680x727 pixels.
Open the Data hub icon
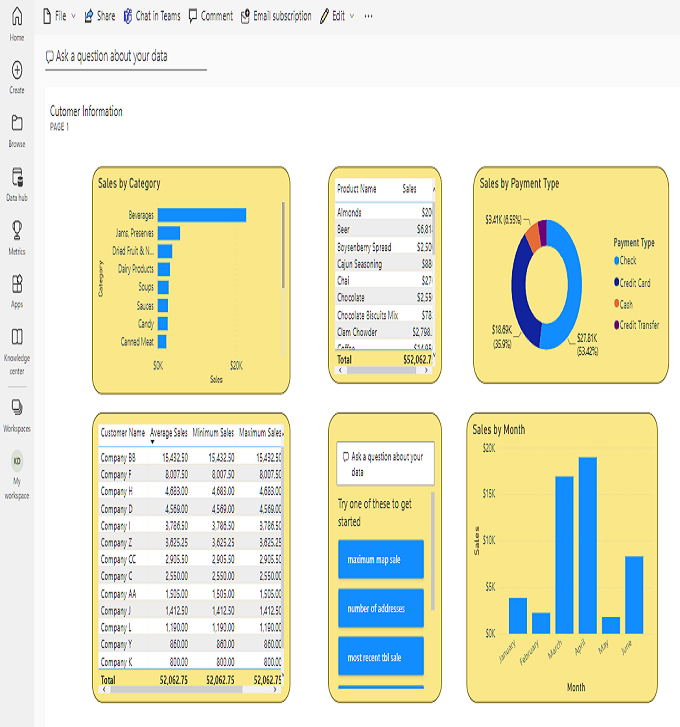coord(16,177)
